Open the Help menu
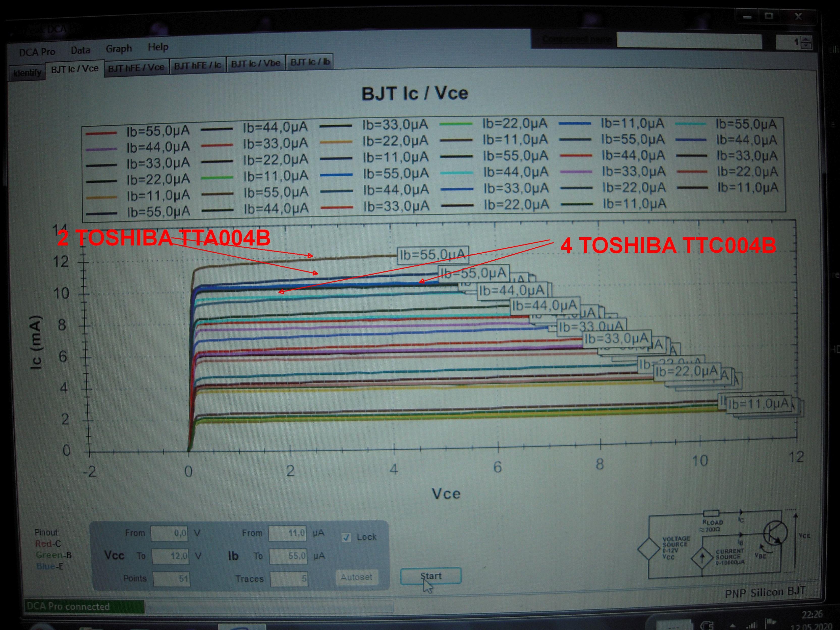This screenshot has width=840, height=630. pyautogui.click(x=158, y=47)
